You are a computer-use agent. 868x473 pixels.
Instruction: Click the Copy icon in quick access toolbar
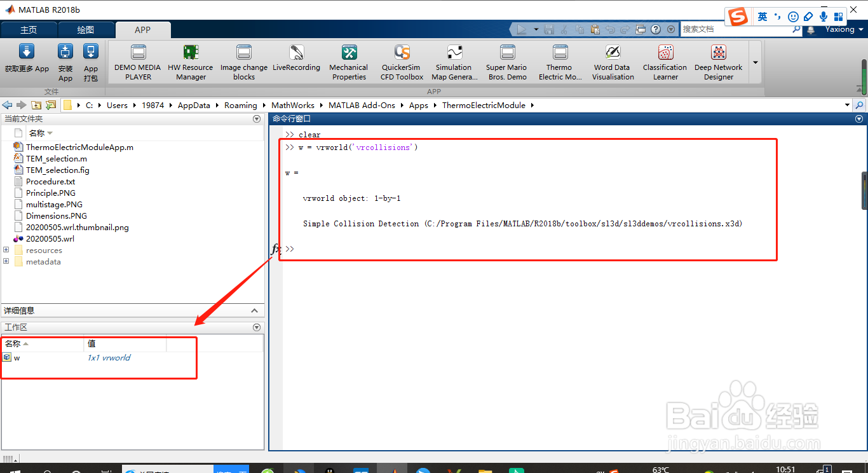580,29
